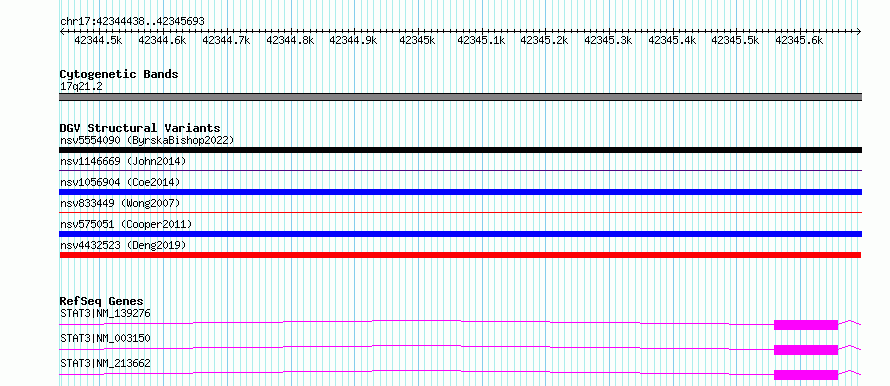Click the Cytogenetic Bands track title

(x=119, y=74)
